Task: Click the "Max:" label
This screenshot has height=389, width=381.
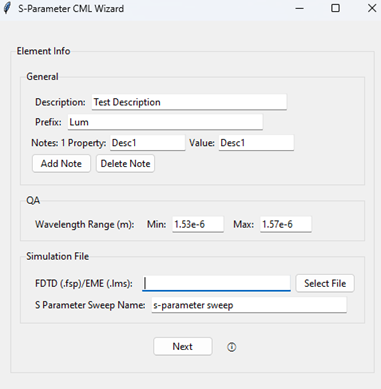Action: [x=244, y=224]
